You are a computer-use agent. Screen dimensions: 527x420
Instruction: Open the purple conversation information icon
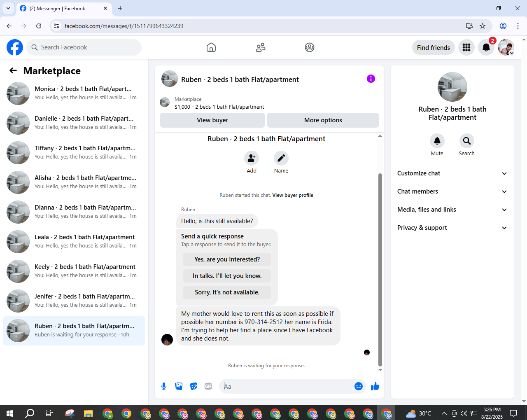click(371, 79)
